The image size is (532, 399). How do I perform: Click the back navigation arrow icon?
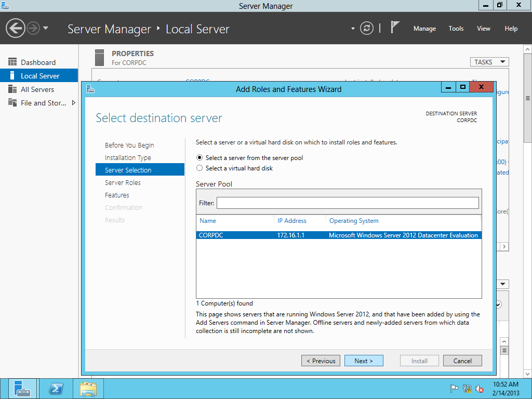(16, 28)
